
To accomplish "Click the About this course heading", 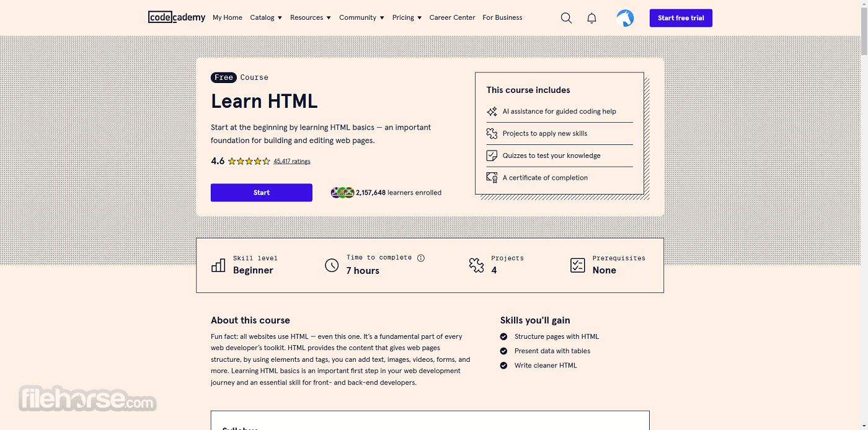I will pos(250,320).
